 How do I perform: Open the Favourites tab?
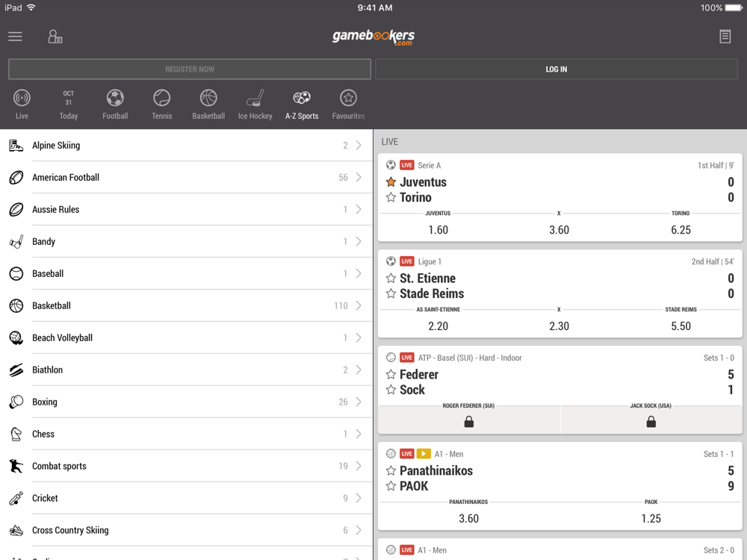point(349,105)
